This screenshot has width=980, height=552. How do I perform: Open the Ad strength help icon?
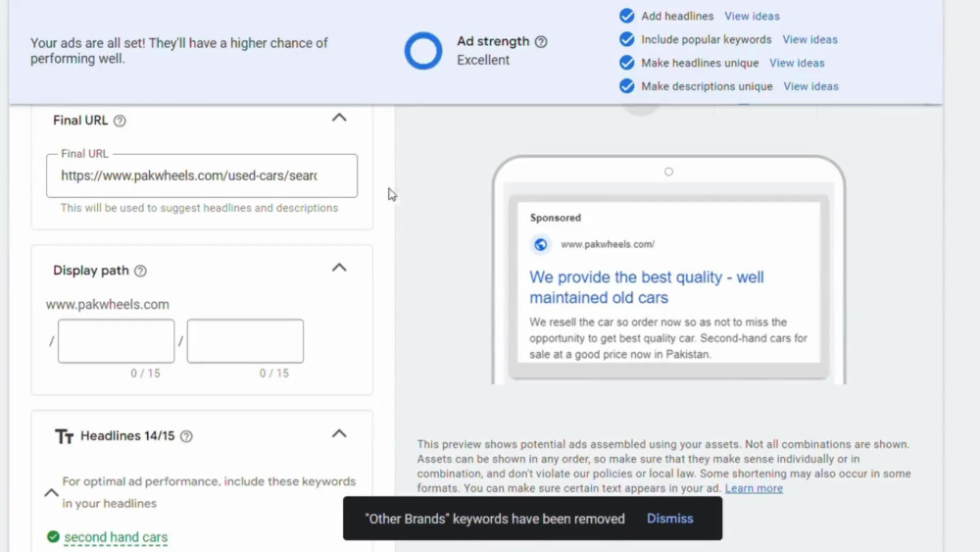[541, 42]
